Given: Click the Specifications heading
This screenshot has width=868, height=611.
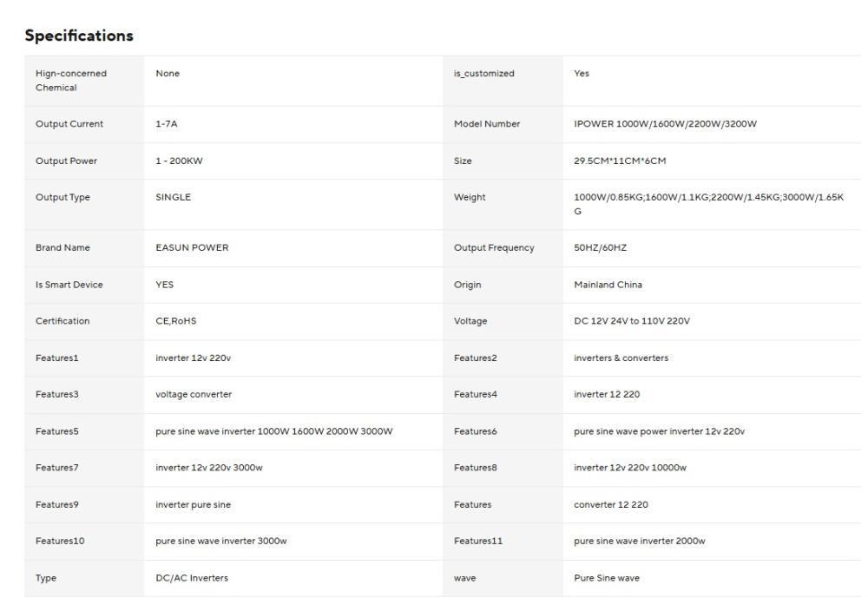Looking at the screenshot, I should point(79,36).
